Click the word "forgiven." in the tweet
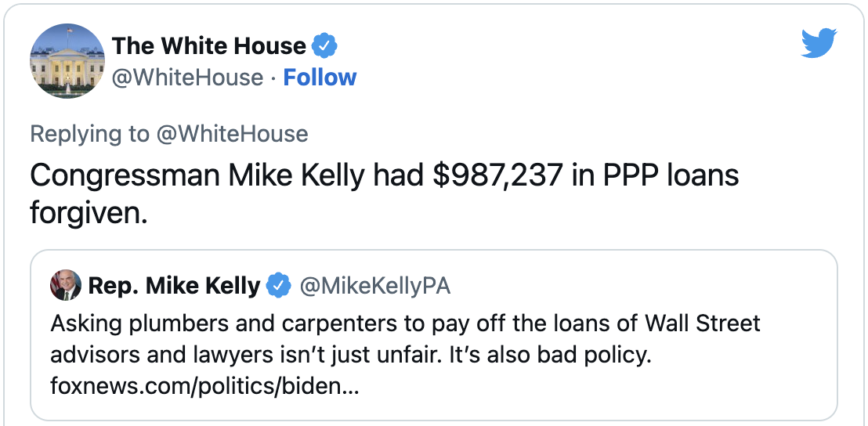This screenshot has height=426, width=868. pos(89,212)
